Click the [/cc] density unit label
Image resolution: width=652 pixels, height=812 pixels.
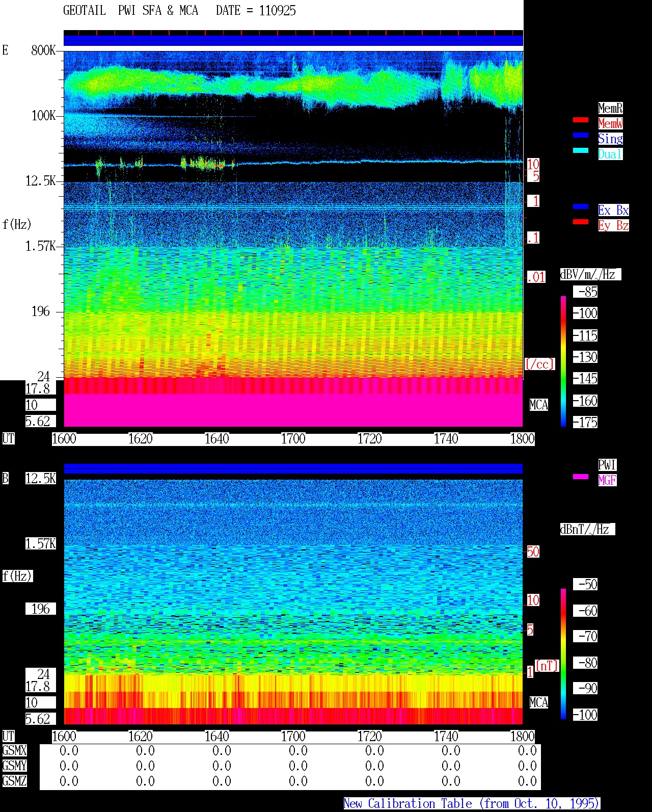click(539, 364)
